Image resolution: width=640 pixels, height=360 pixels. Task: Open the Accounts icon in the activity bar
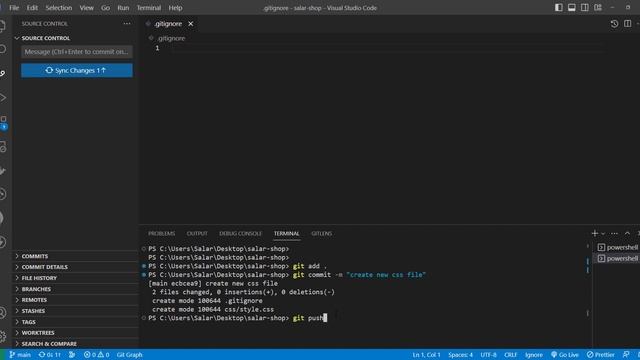[2, 313]
